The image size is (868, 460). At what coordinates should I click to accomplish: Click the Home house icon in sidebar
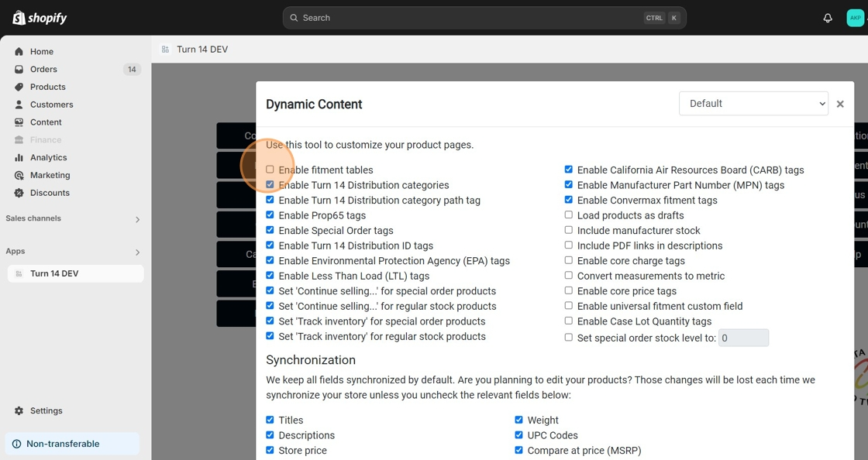[19, 51]
